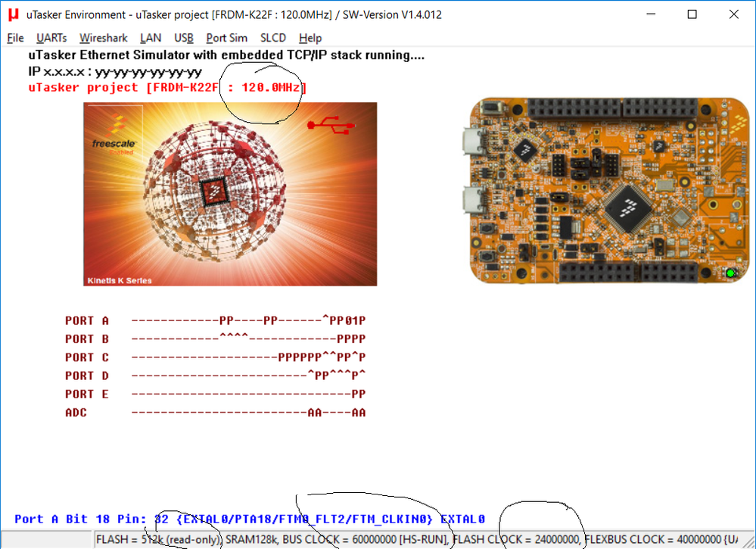Screen dimensions: 756x549
Task: Minimize the uTasker Environment window
Action: point(652,14)
